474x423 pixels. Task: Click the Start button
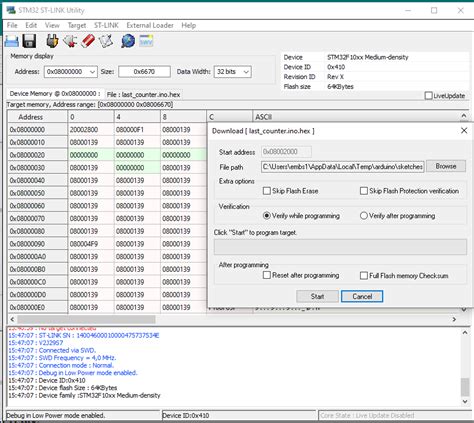[317, 296]
